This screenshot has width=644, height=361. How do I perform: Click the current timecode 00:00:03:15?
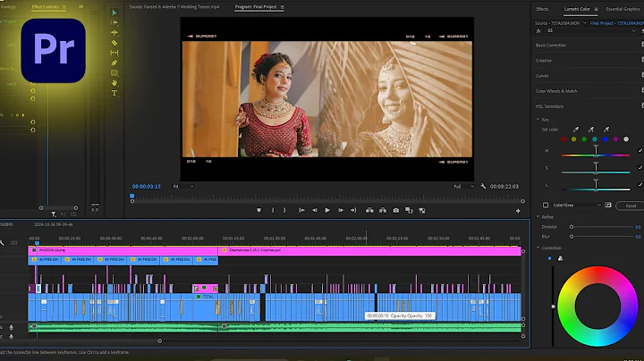146,187
